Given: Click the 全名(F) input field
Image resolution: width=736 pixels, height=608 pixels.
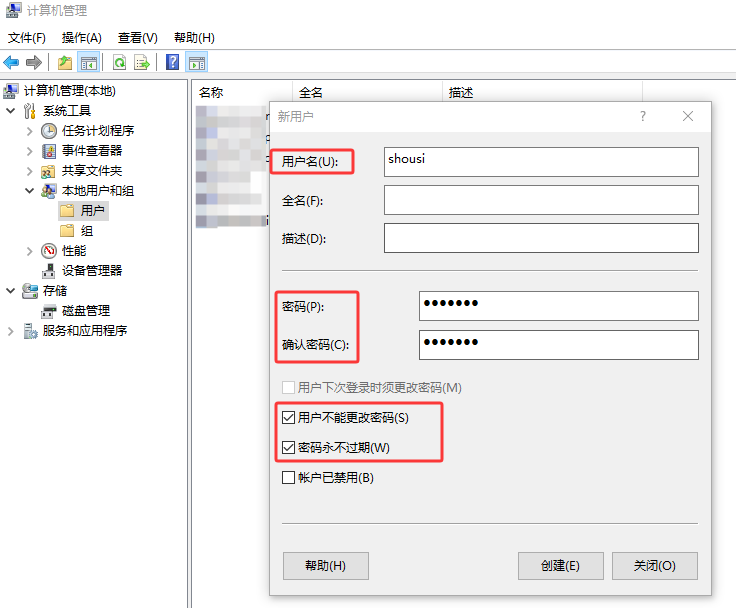Looking at the screenshot, I should click(541, 200).
